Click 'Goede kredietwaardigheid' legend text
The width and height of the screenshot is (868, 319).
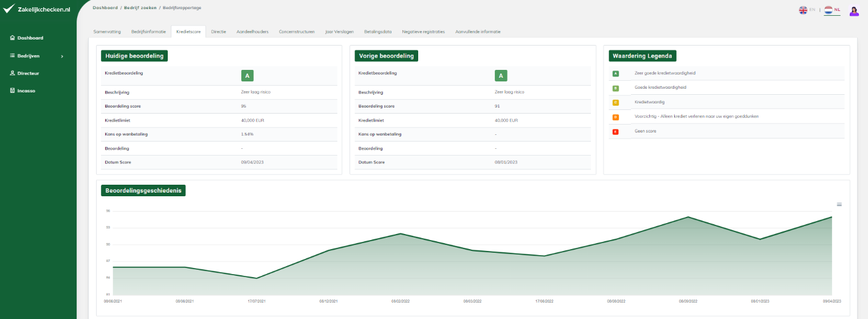pyautogui.click(x=660, y=87)
